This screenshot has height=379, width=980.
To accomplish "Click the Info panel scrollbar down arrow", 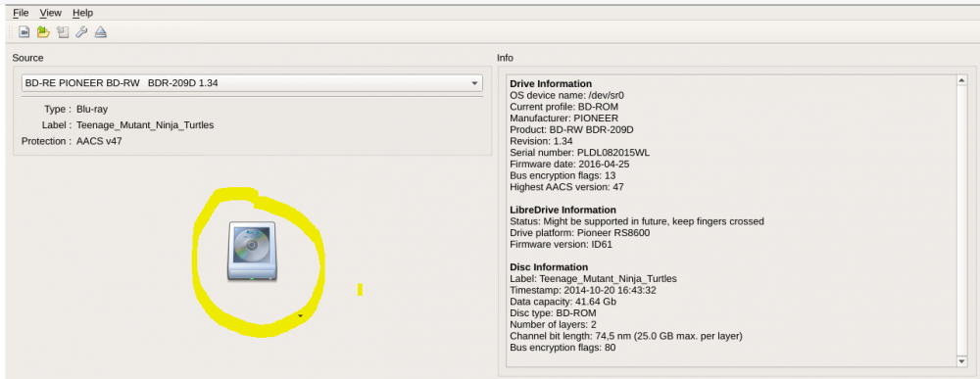I will pyautogui.click(x=961, y=361).
